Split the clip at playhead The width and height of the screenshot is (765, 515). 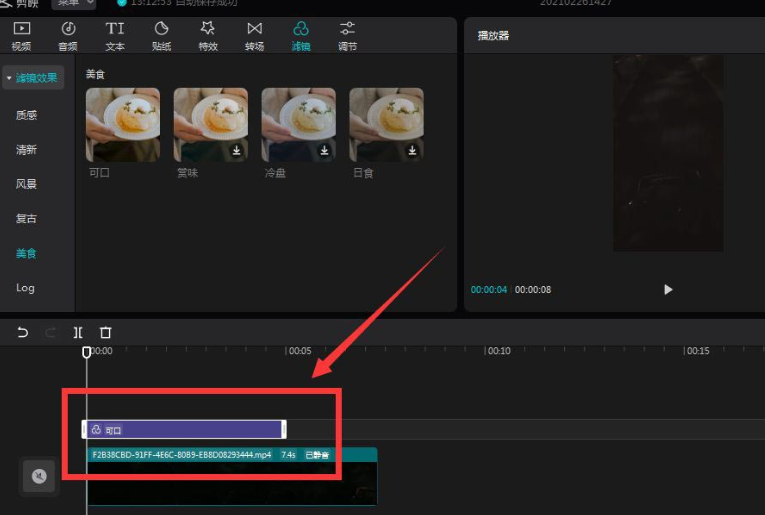(78, 333)
